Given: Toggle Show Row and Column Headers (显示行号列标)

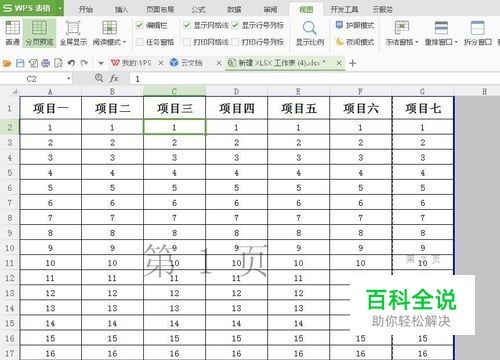Looking at the screenshot, I should [235, 25].
